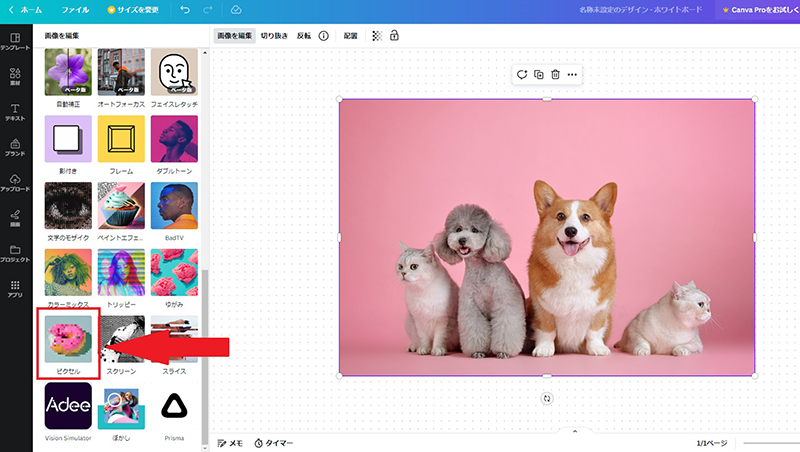Toggle the lock icon in toolbar
Image resolution: width=800 pixels, height=452 pixels.
(394, 36)
